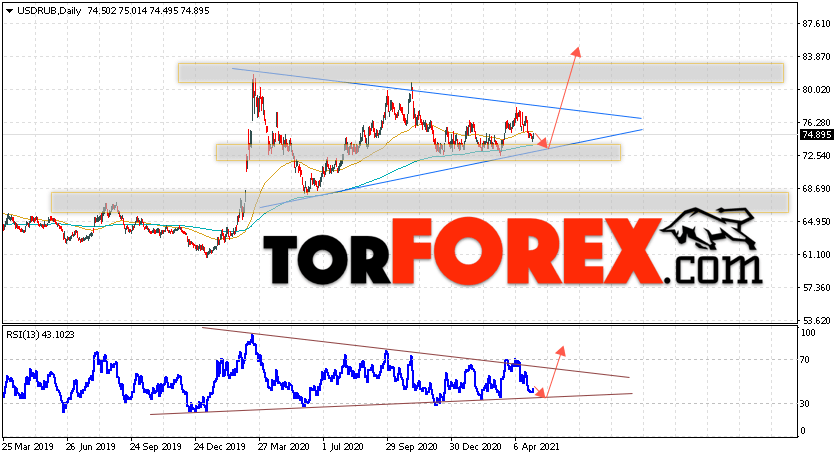The height and width of the screenshot is (458, 838).
Task: Click price scale label 83.870
Action: click(816, 57)
